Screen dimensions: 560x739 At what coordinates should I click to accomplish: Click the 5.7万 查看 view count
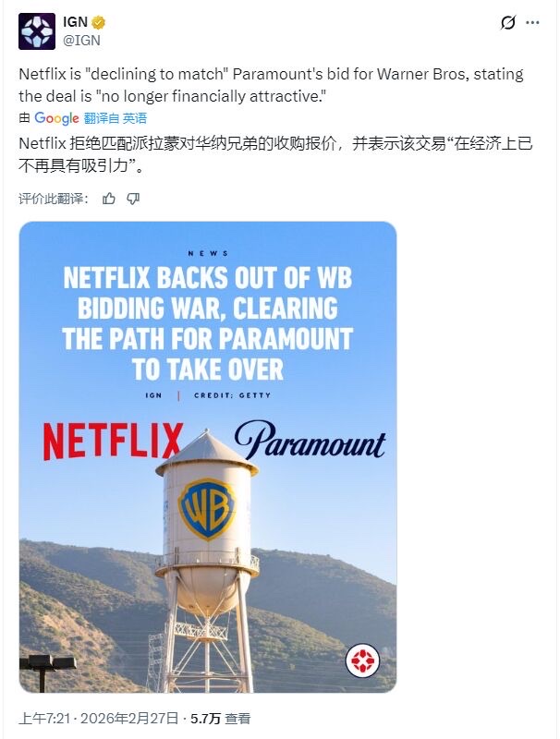pos(220,719)
